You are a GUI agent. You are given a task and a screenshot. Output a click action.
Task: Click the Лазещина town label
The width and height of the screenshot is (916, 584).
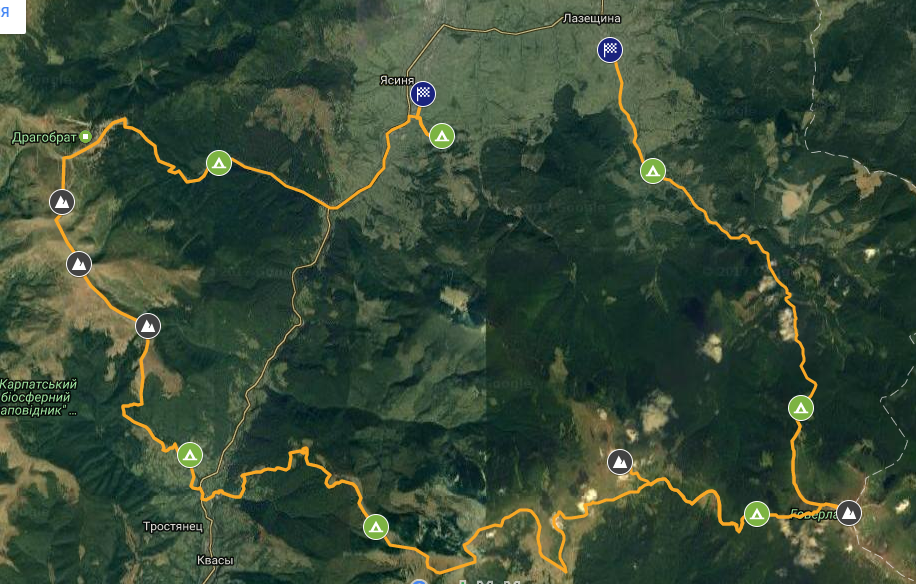point(591,19)
